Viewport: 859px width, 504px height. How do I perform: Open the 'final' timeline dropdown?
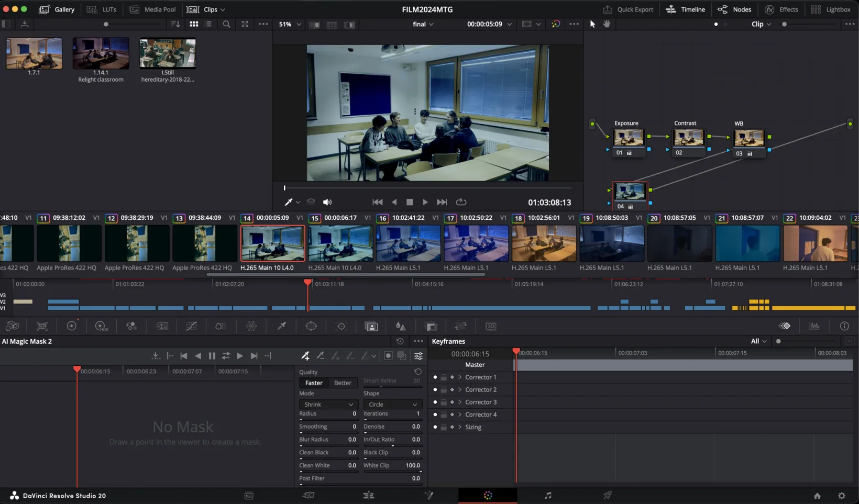[423, 24]
